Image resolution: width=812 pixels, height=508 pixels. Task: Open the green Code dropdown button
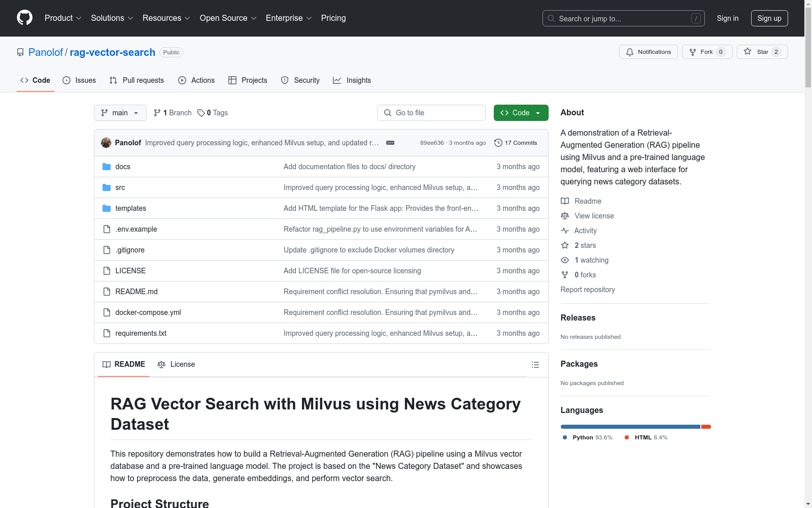521,113
